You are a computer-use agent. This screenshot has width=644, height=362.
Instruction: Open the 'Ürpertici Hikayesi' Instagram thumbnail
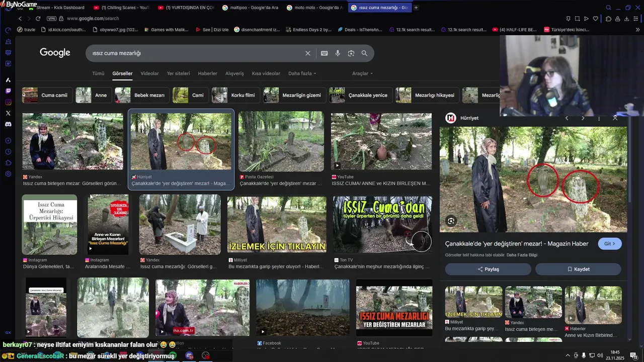coord(49,224)
